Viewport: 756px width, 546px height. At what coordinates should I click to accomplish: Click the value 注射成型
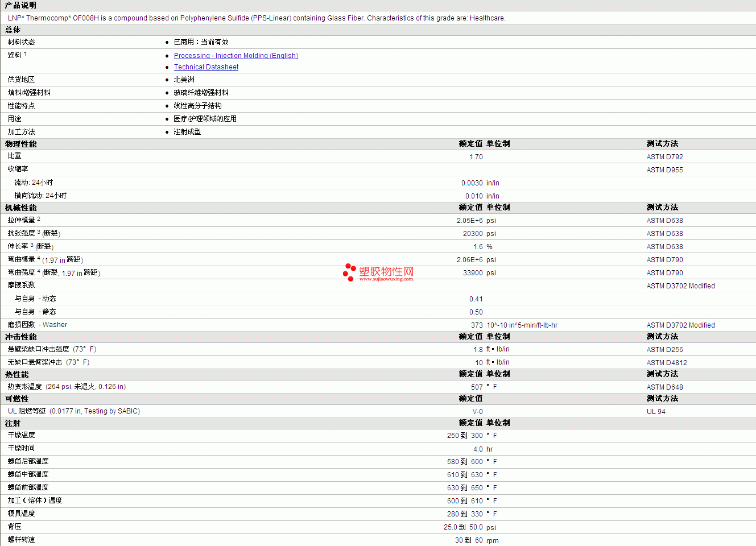pyautogui.click(x=187, y=132)
